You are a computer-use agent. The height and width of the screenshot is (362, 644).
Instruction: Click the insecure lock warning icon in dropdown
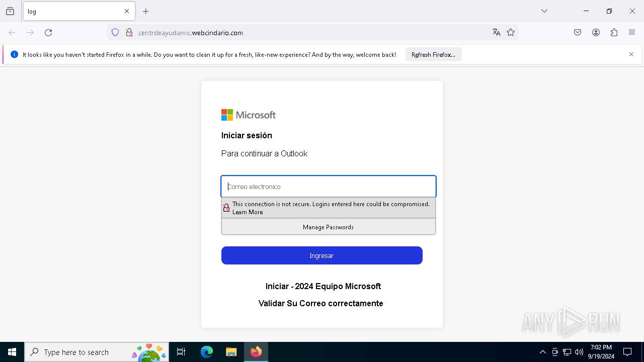226,208
